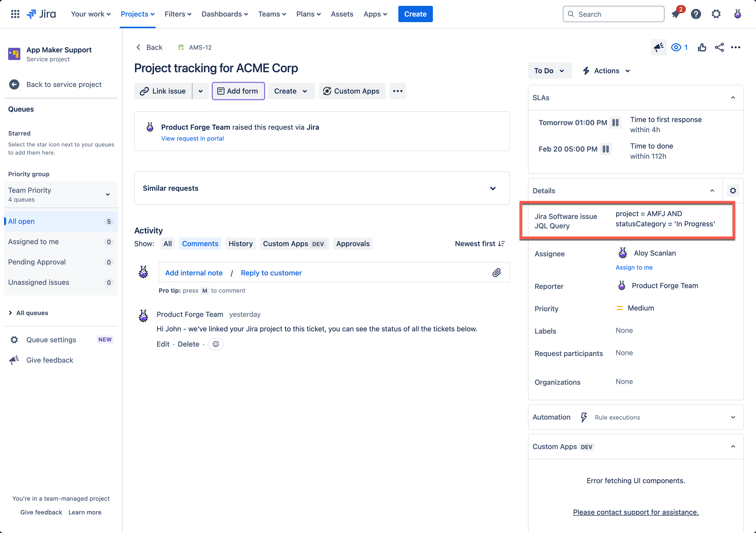Open the help question mark icon

coord(696,14)
